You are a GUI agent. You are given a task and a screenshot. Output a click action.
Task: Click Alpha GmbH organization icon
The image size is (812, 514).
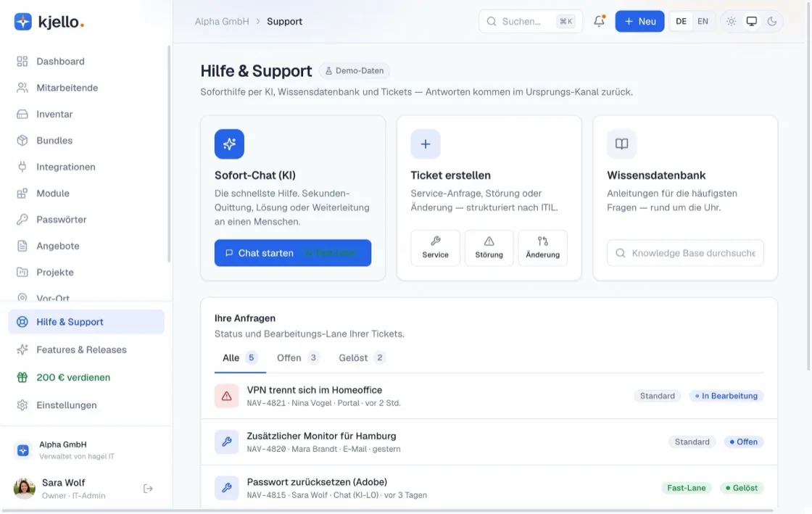click(x=22, y=450)
